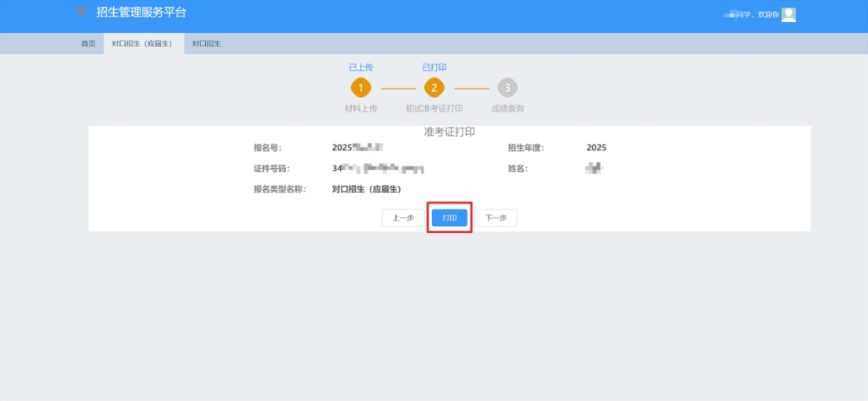This screenshot has width=868, height=401.
Task: Click the grey step 3 circle
Action: tap(507, 88)
